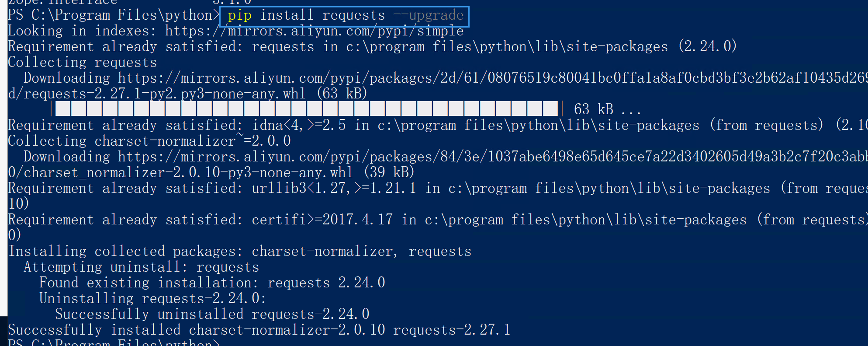The image size is (868, 346).
Task: Click the 'Successfully uninstalled requests-2.24.0' line
Action: 212,314
